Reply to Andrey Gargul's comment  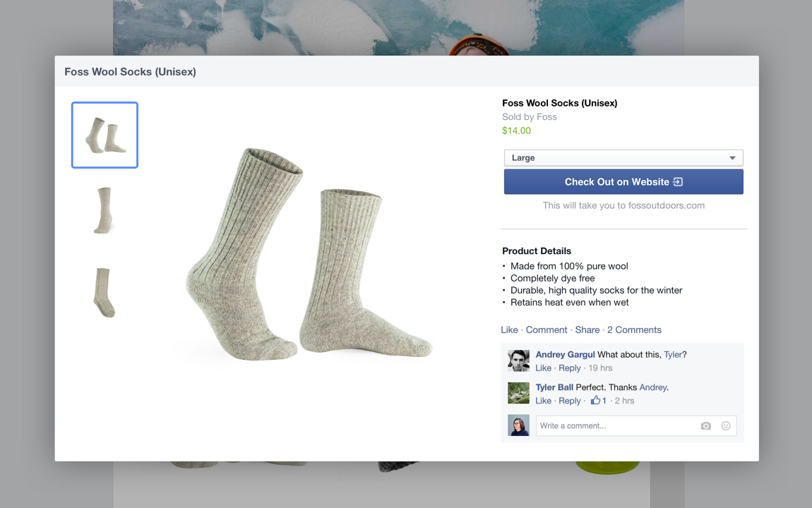[570, 368]
